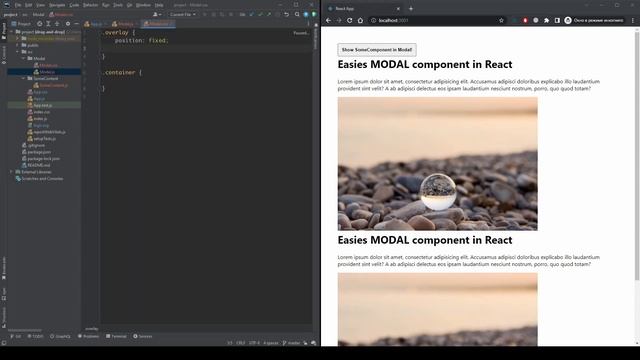Click Collapse All in Project panel
This screenshot has height=360, width=640.
[57, 24]
